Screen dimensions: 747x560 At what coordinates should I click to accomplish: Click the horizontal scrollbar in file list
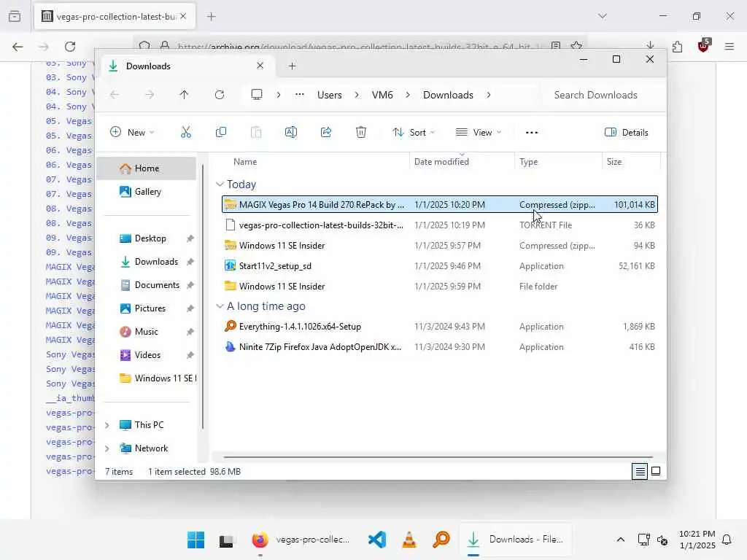(438, 456)
